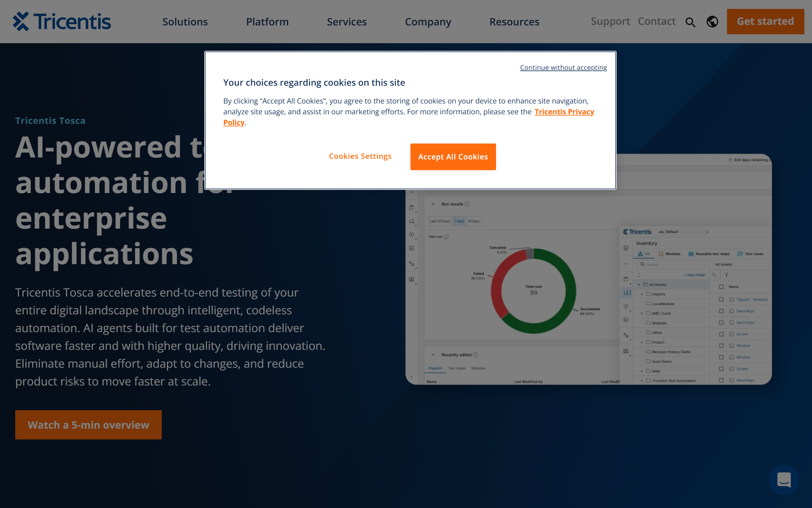The image size is (812, 508).
Task: Open the chat widget bubble
Action: (x=784, y=480)
